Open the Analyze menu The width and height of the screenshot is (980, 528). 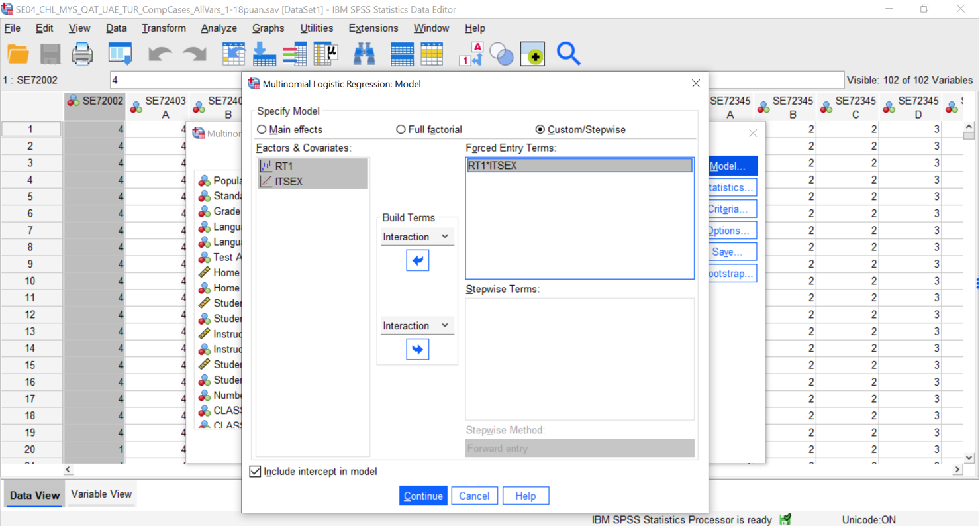click(x=219, y=28)
